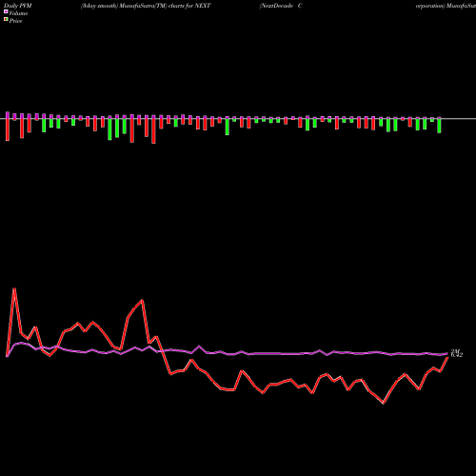Click the '(3day smooth) MunafaSutra(TM) charts for NEXT' text
This screenshot has height=476, width=476.
tap(146, 6)
